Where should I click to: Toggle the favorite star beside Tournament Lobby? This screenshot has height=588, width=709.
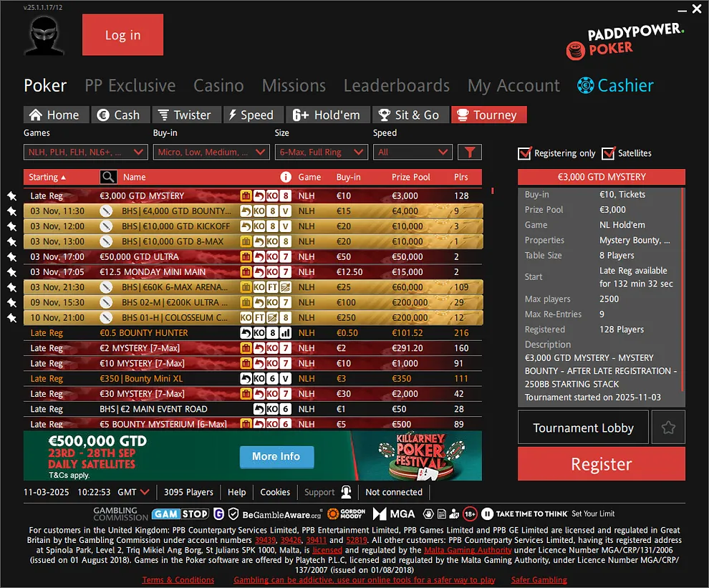click(668, 427)
